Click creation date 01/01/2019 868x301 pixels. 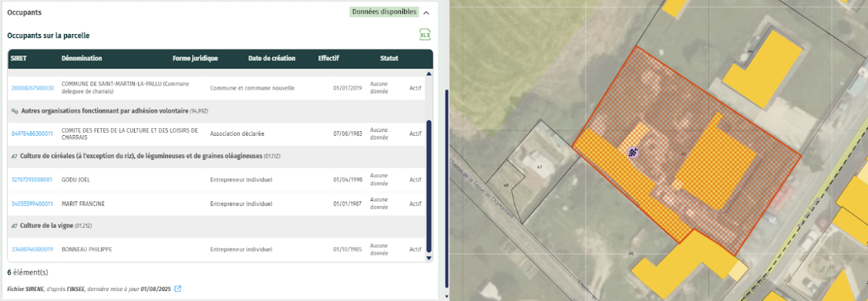(x=347, y=88)
